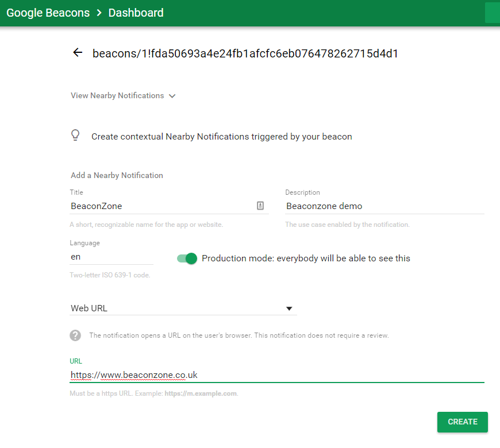The height and width of the screenshot is (448, 500).
Task: Select the Language field showing en
Action: point(111,257)
